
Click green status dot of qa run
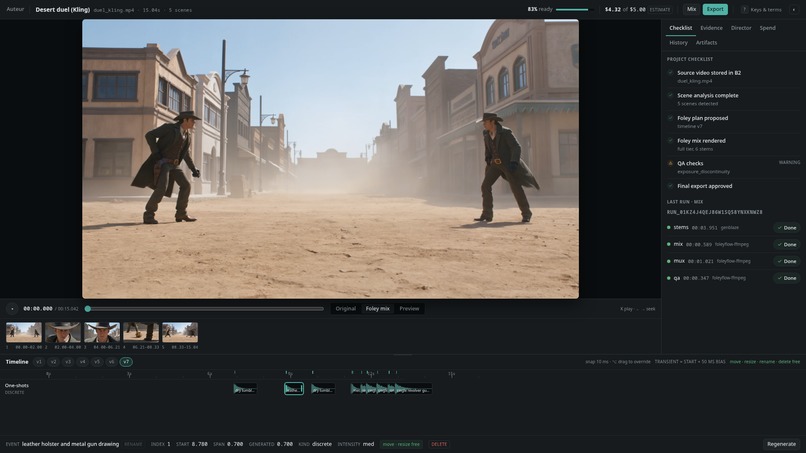click(x=668, y=278)
